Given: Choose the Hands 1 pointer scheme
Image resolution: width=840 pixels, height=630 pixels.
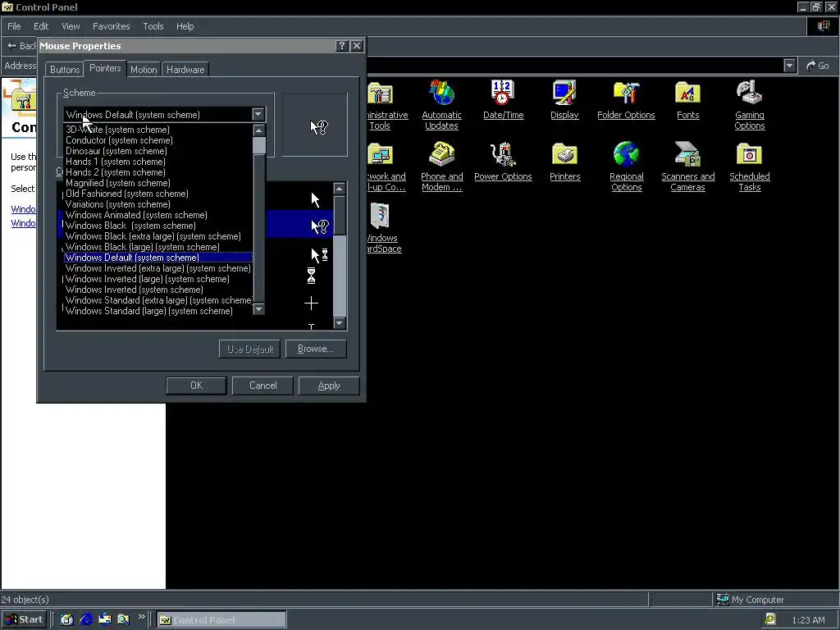Looking at the screenshot, I should [x=158, y=162].
